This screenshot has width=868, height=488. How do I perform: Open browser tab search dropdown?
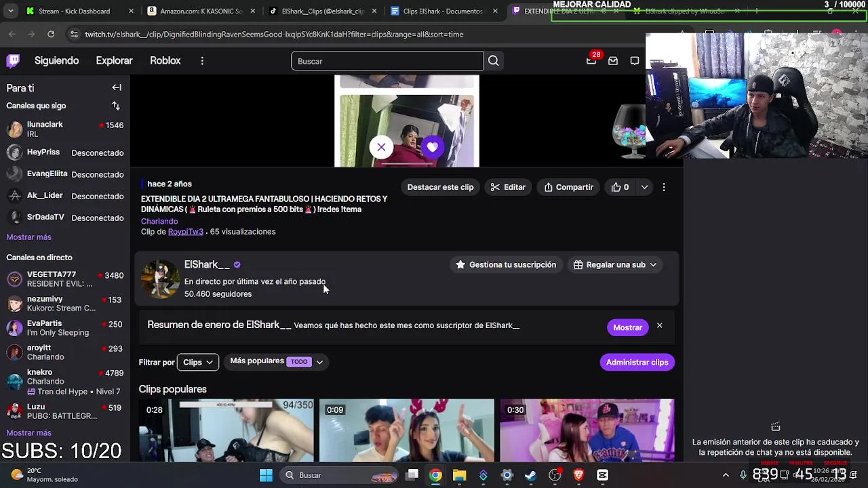pyautogui.click(x=10, y=11)
